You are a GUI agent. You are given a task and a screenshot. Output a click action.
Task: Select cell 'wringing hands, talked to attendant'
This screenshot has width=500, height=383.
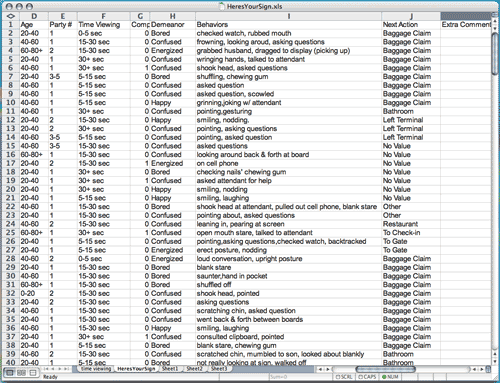coord(289,59)
